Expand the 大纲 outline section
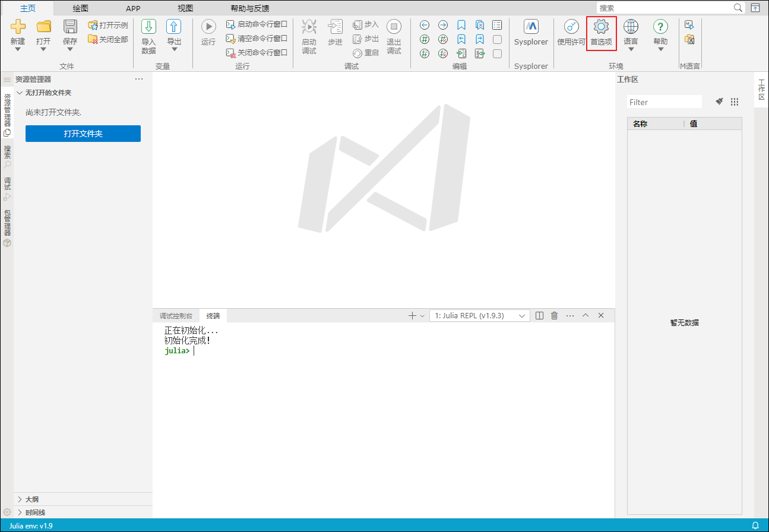The height and width of the screenshot is (532, 769). click(32, 499)
